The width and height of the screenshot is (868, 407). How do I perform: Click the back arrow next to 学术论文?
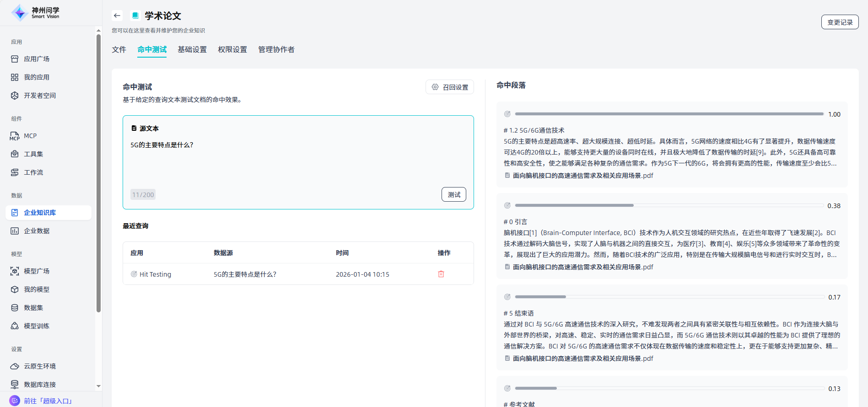coord(117,16)
